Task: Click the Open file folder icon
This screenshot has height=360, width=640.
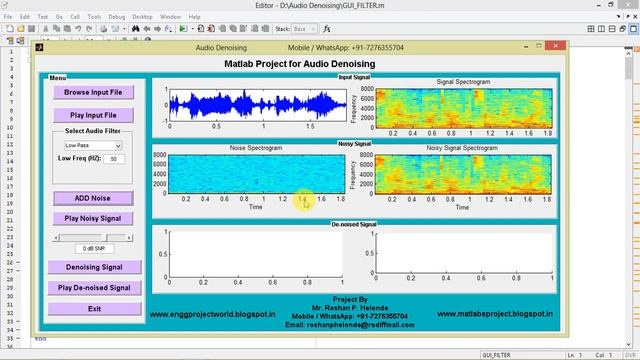Action: tap(20, 29)
